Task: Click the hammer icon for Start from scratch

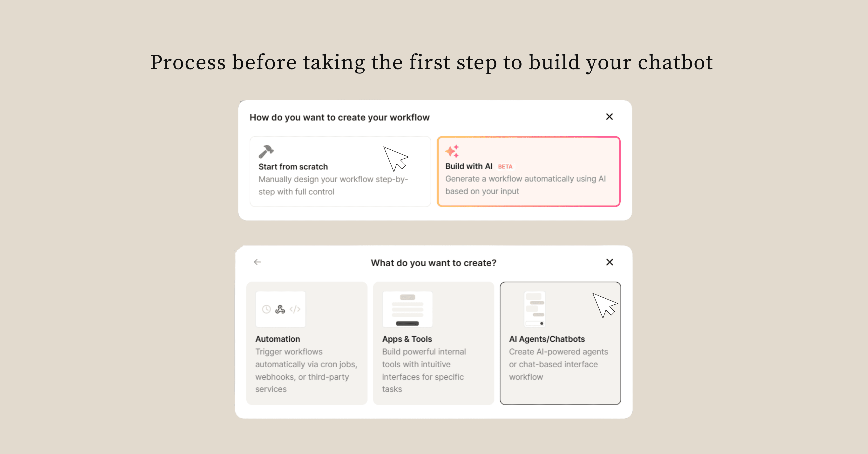Action: click(x=266, y=151)
